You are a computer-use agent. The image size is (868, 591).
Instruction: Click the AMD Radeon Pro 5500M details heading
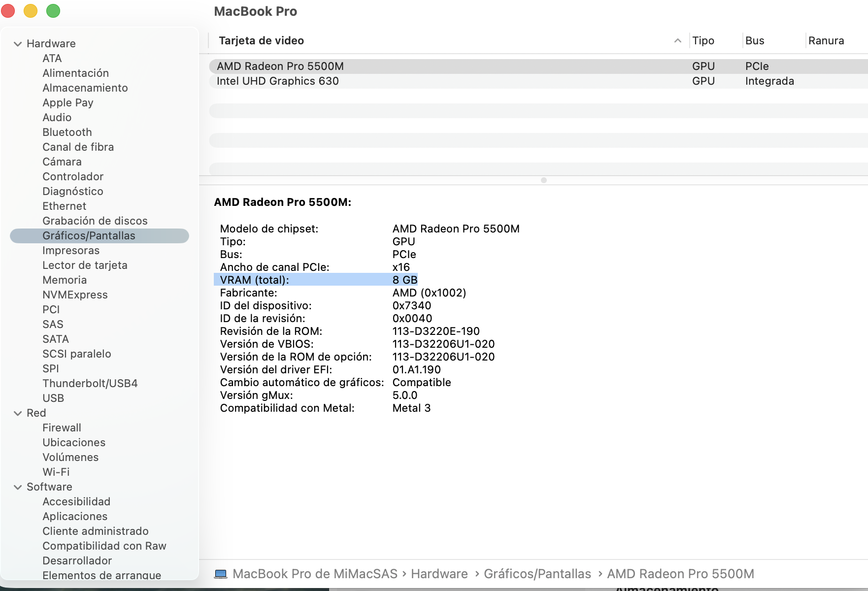click(x=282, y=202)
